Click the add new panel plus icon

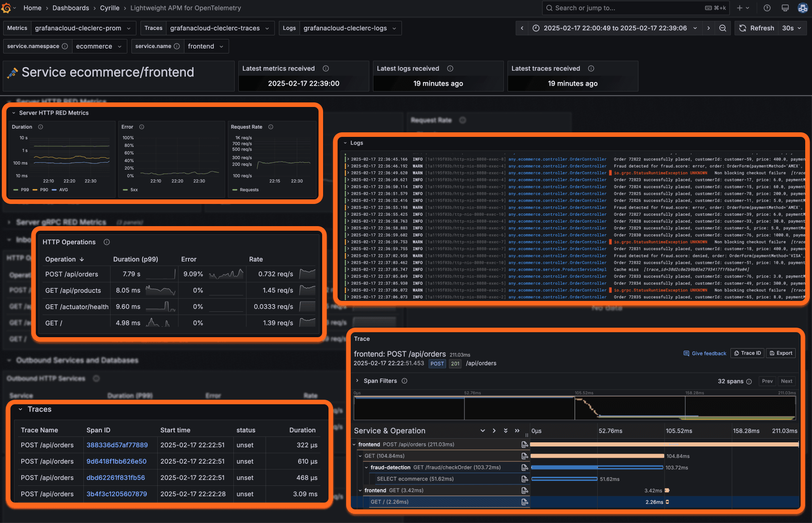[740, 8]
